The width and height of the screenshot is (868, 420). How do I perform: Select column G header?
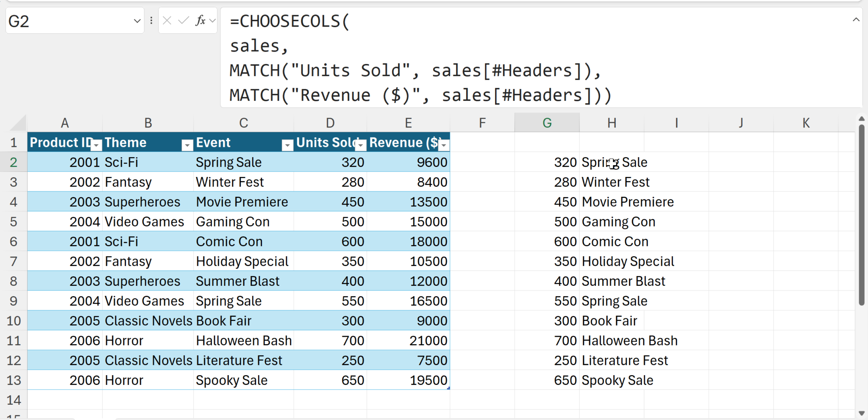(x=547, y=123)
